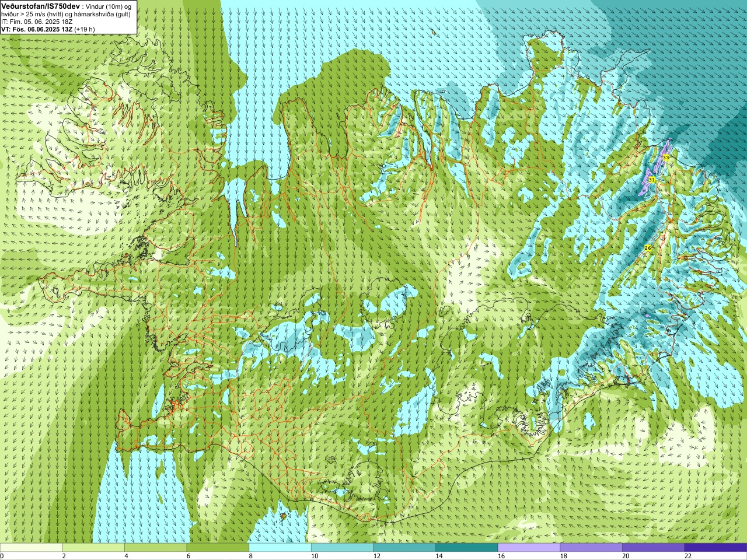Image resolution: width=747 pixels, height=560 pixels.
Task: Click the legend tick label '6'
Action: pyautogui.click(x=189, y=556)
